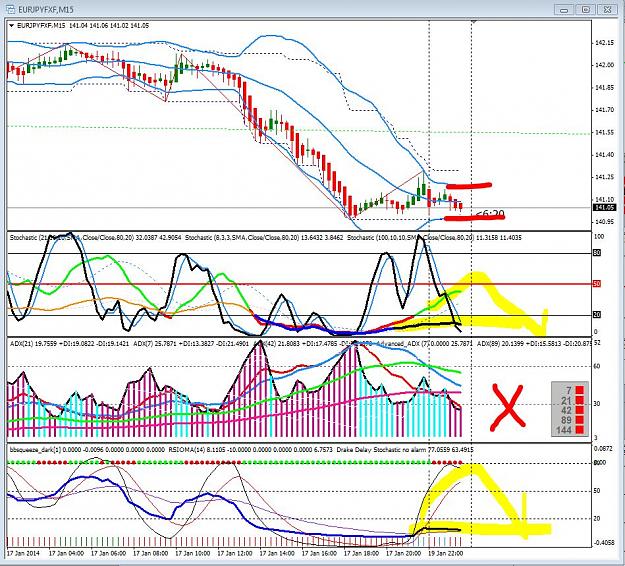
Task: Click the current price tag 141.05
Action: point(604,207)
